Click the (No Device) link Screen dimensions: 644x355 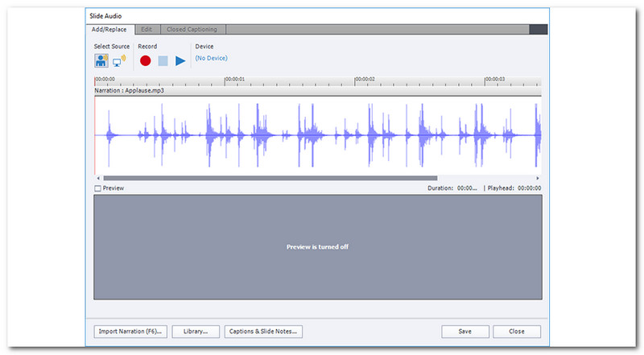coord(211,58)
